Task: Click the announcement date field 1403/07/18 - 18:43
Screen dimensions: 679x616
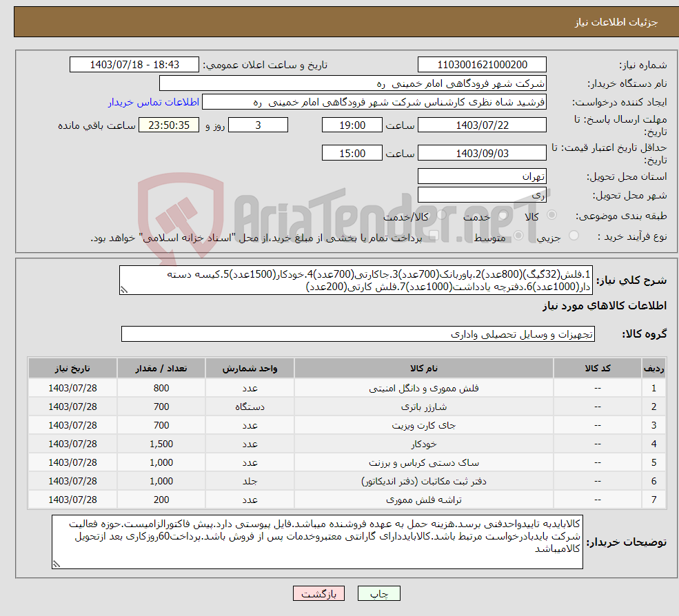Action: tap(134, 65)
